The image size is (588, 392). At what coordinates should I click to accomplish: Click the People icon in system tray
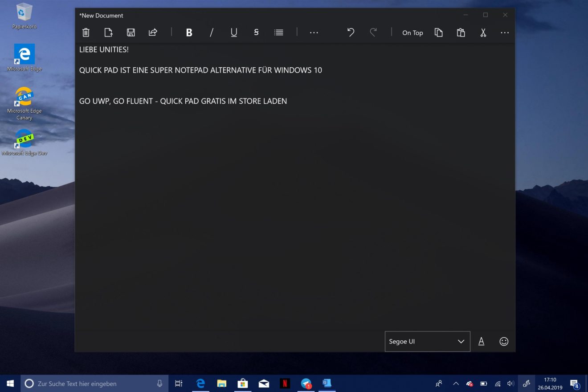439,384
